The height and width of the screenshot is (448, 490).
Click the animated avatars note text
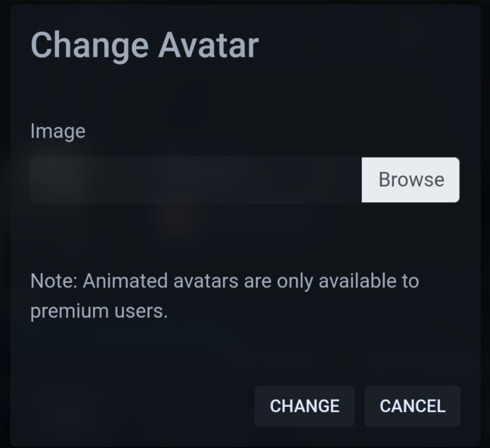[224, 281]
